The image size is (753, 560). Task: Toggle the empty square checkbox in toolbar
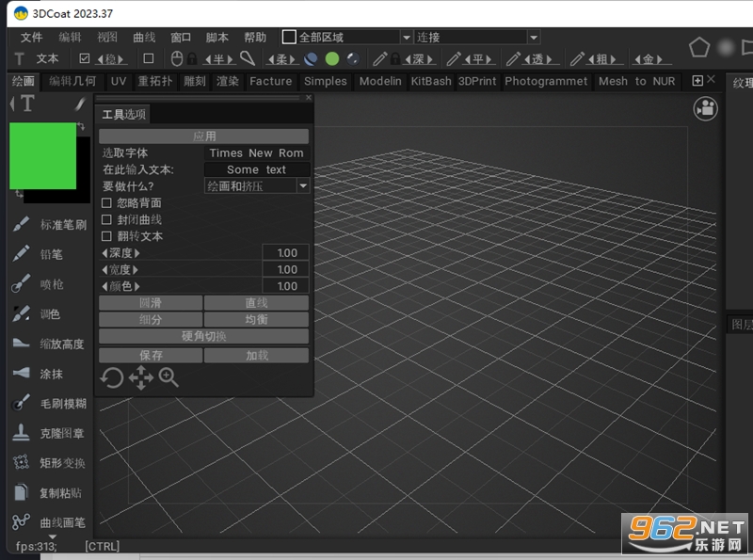pos(149,58)
